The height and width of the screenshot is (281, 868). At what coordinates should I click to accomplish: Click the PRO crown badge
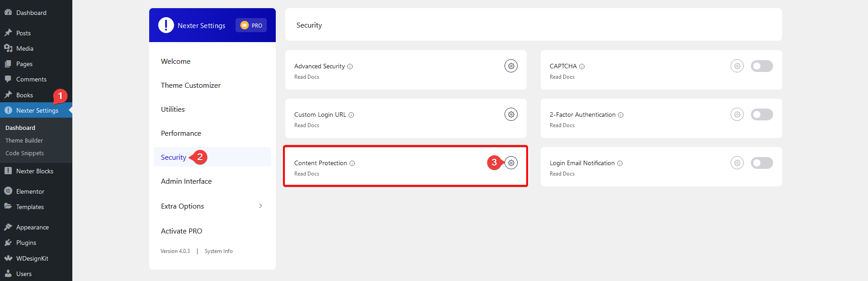[251, 25]
